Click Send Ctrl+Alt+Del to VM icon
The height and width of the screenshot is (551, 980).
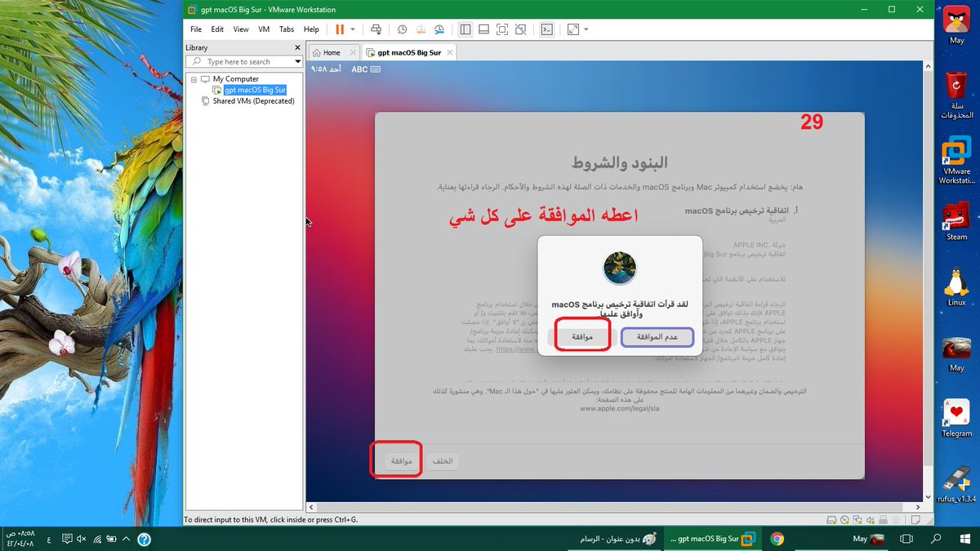coord(376,29)
